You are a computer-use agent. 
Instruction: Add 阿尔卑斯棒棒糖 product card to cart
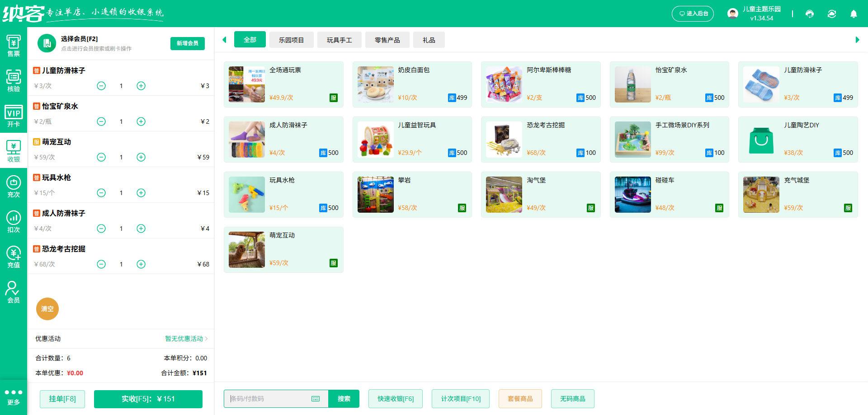click(x=541, y=84)
